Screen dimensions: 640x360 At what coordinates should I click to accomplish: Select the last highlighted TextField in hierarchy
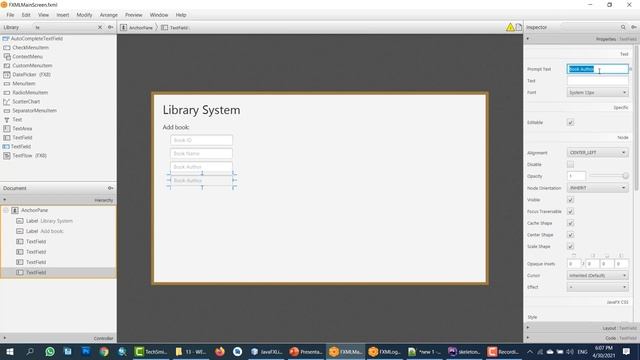pos(58,272)
